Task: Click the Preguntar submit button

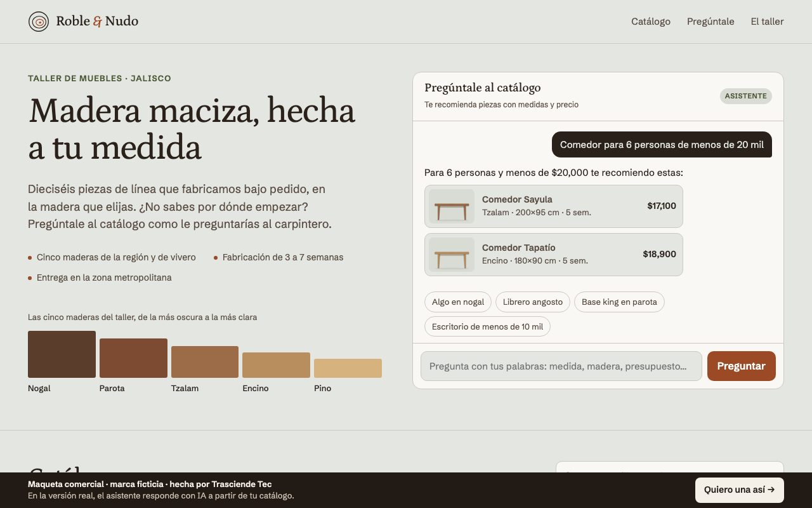Action: click(x=742, y=366)
